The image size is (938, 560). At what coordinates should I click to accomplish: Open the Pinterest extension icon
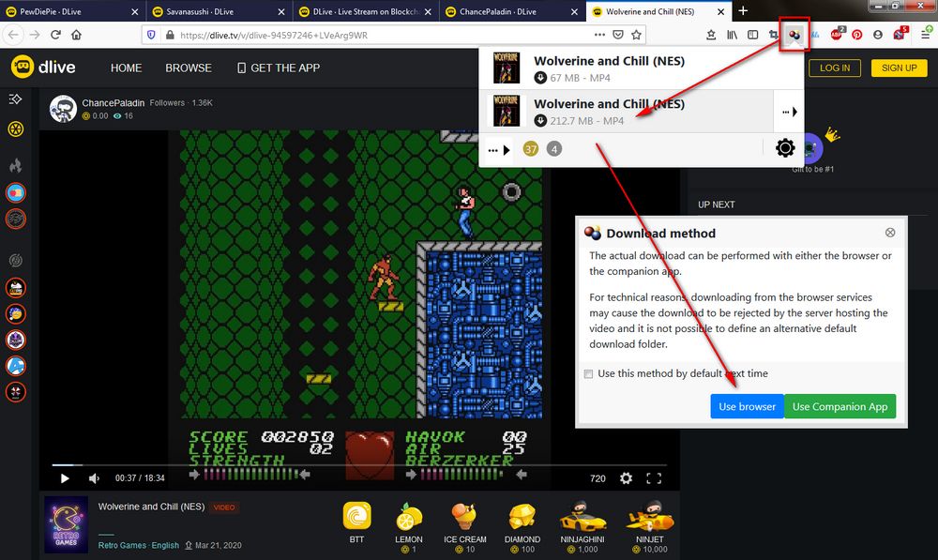point(856,35)
